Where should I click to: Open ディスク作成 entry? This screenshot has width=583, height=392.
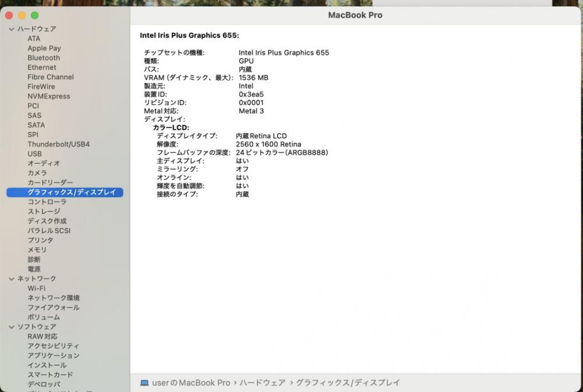pyautogui.click(x=47, y=221)
